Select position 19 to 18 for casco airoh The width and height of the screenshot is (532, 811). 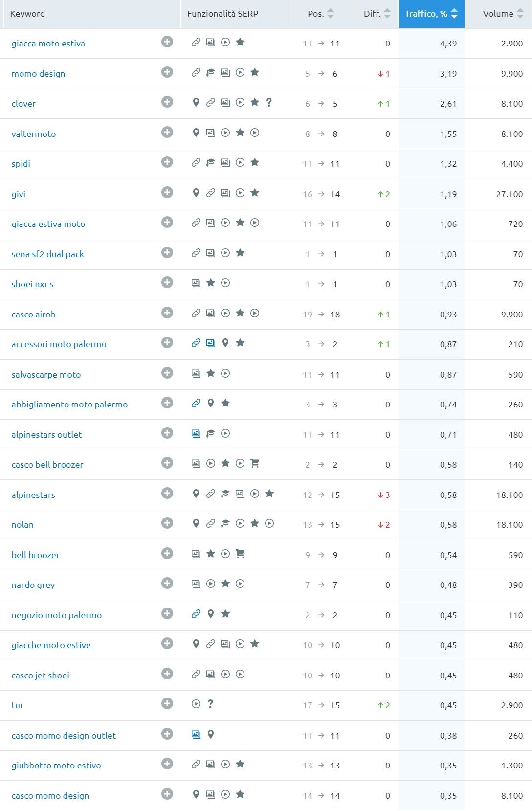coord(321,315)
